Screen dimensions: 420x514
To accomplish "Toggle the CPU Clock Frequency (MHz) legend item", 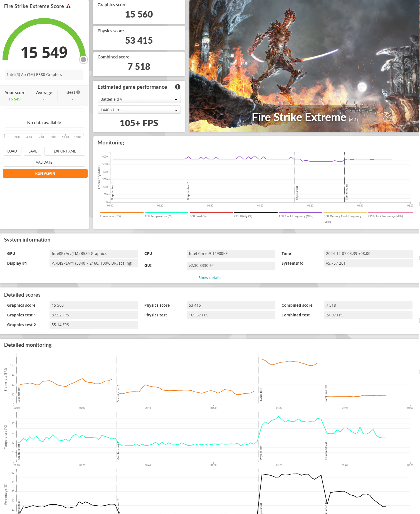I will click(x=300, y=214).
